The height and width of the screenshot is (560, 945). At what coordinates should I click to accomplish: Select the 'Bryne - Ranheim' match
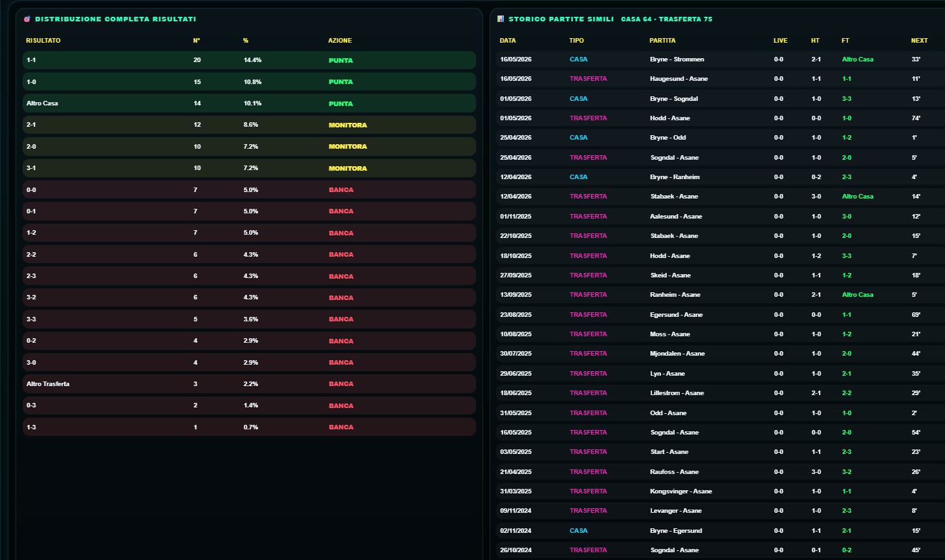(675, 177)
